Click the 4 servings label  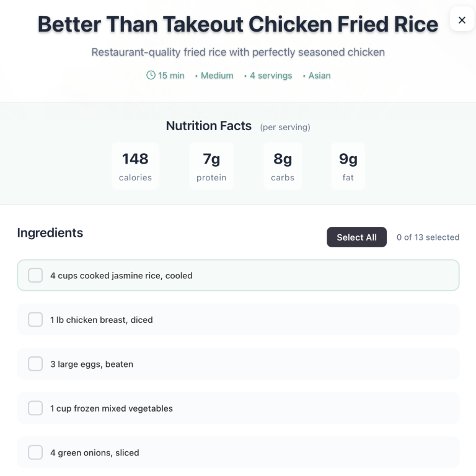point(271,76)
